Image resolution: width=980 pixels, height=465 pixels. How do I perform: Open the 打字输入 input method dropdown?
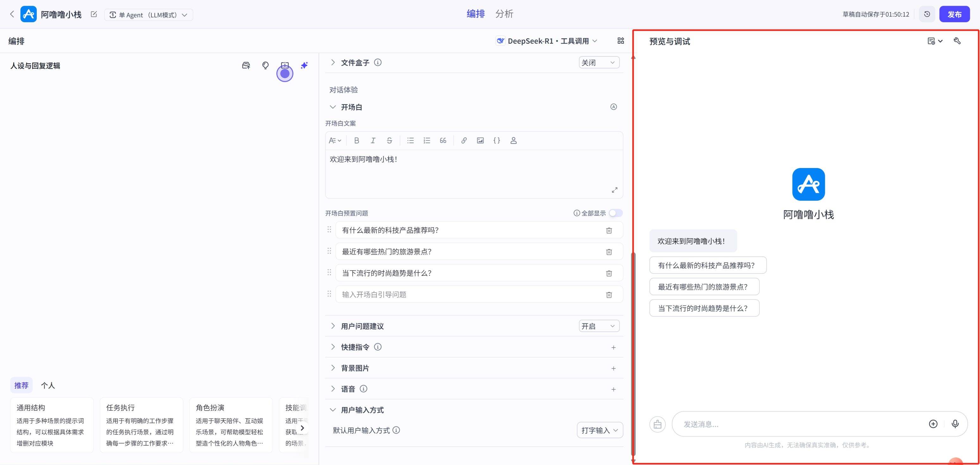click(600, 430)
